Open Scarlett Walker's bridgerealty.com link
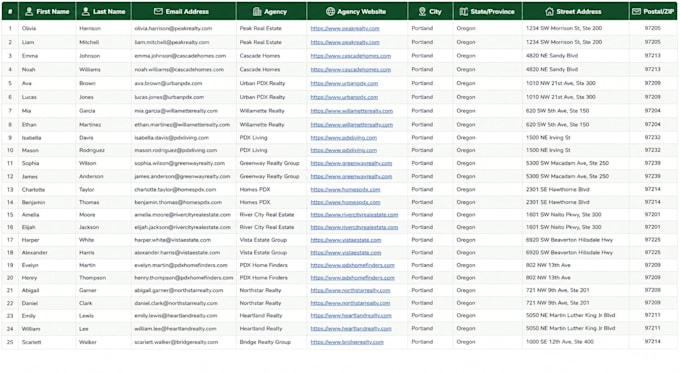 347,342
